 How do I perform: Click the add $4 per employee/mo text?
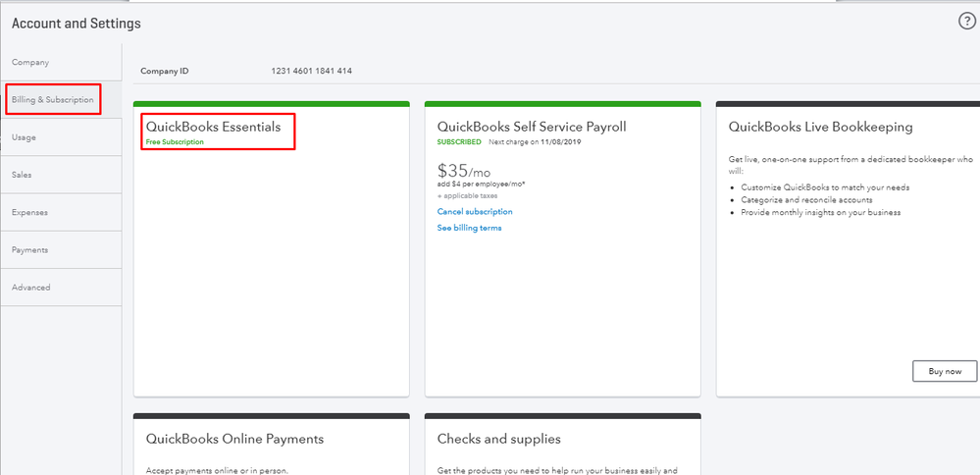pyautogui.click(x=482, y=185)
